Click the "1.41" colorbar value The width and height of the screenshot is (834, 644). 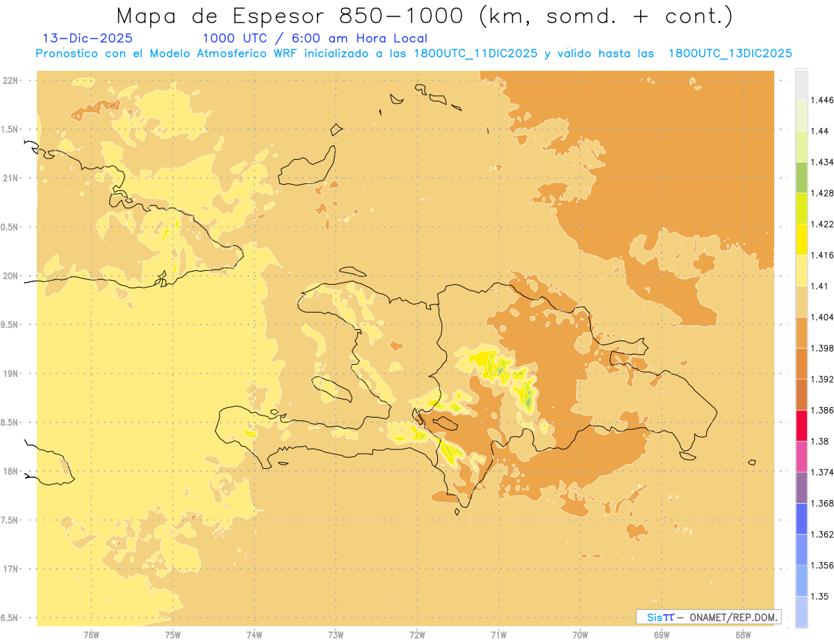coord(820,286)
